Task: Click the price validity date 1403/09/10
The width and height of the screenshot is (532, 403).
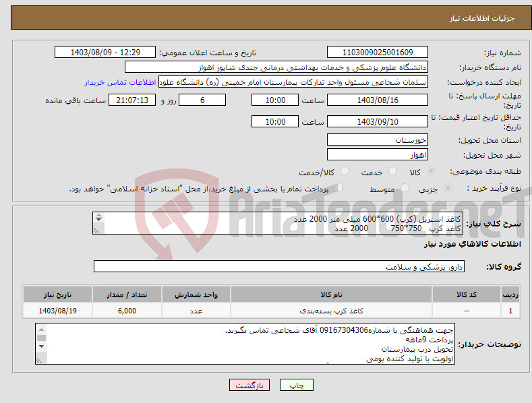Action: (378, 121)
